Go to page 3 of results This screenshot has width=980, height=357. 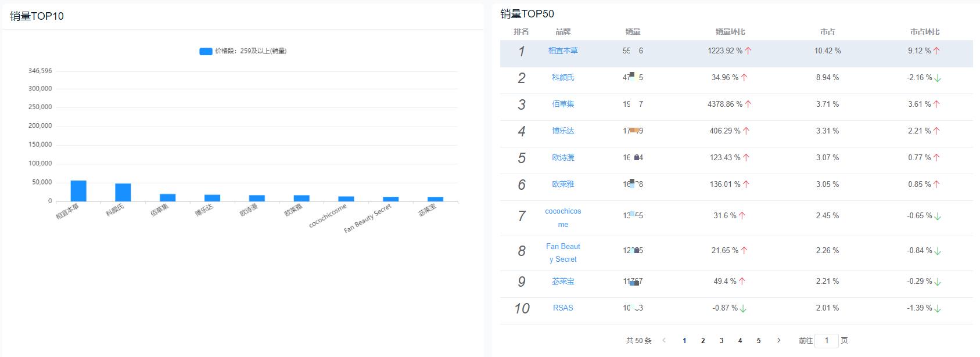721,341
